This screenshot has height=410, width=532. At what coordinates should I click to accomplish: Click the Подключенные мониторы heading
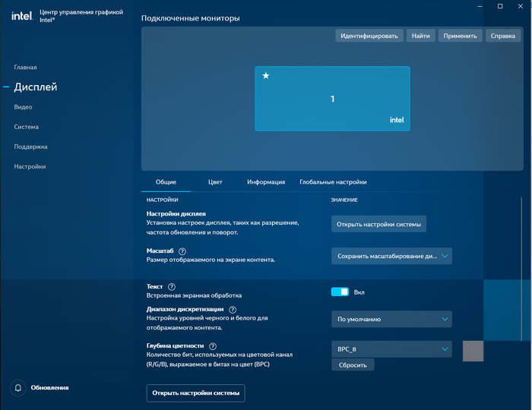pos(190,18)
